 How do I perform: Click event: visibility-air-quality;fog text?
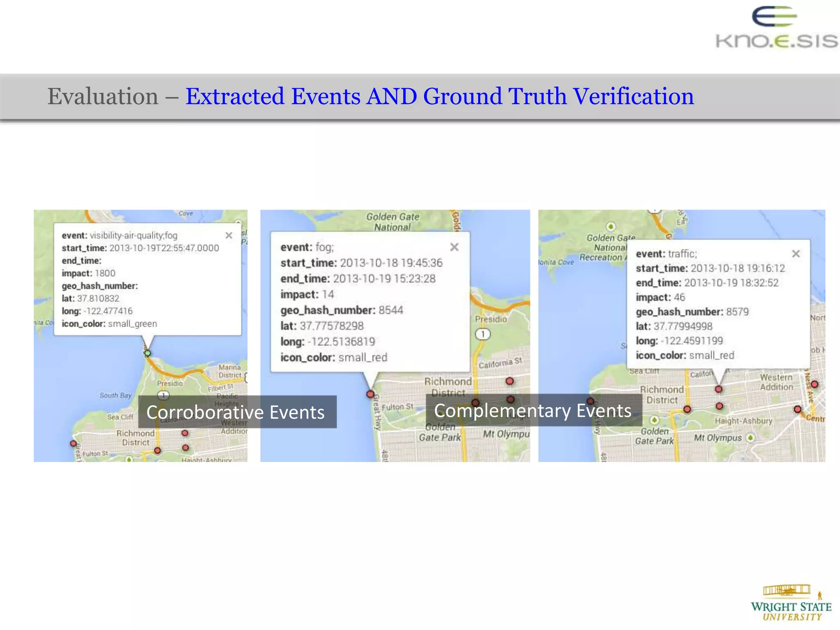pos(120,235)
